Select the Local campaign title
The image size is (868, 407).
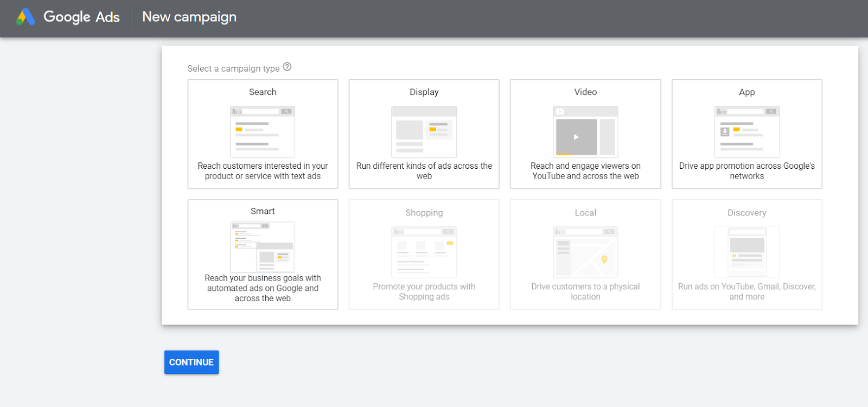[585, 213]
